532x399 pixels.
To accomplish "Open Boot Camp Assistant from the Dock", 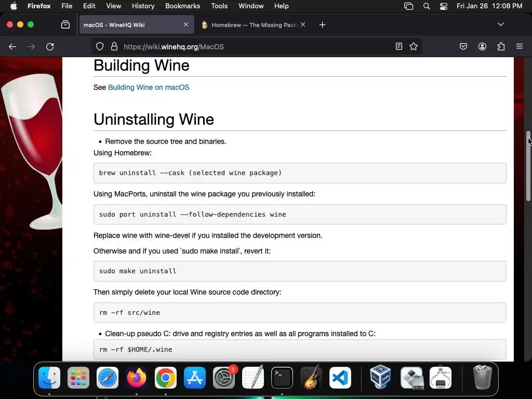I will [411, 378].
